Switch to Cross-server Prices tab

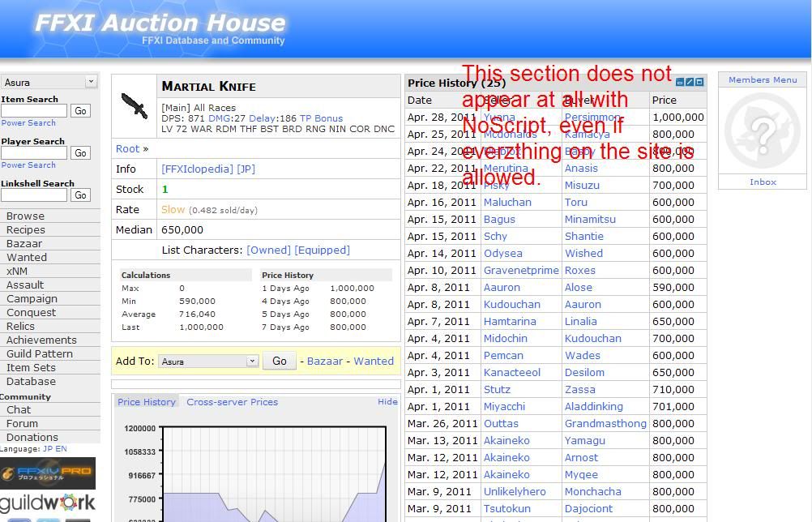232,402
